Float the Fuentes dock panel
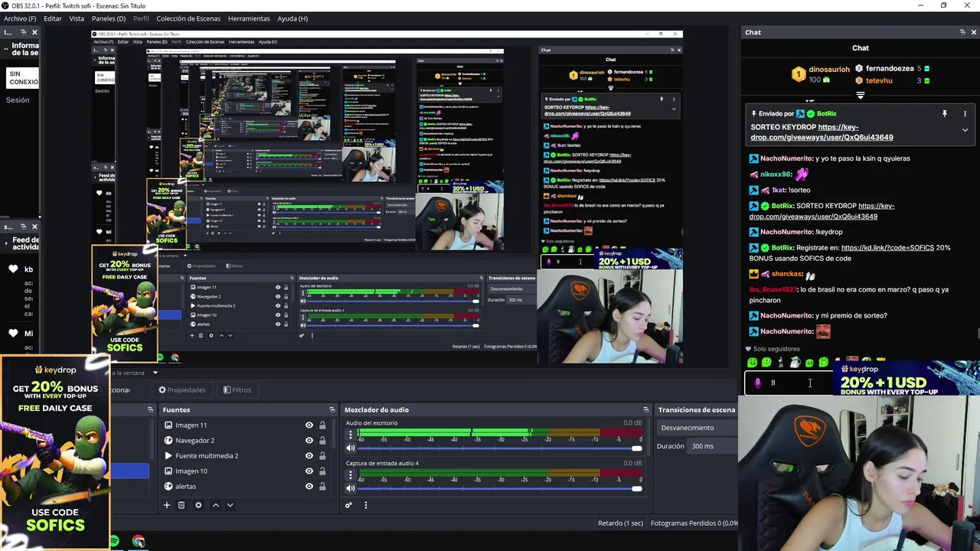This screenshot has width=980, height=551. pos(332,409)
